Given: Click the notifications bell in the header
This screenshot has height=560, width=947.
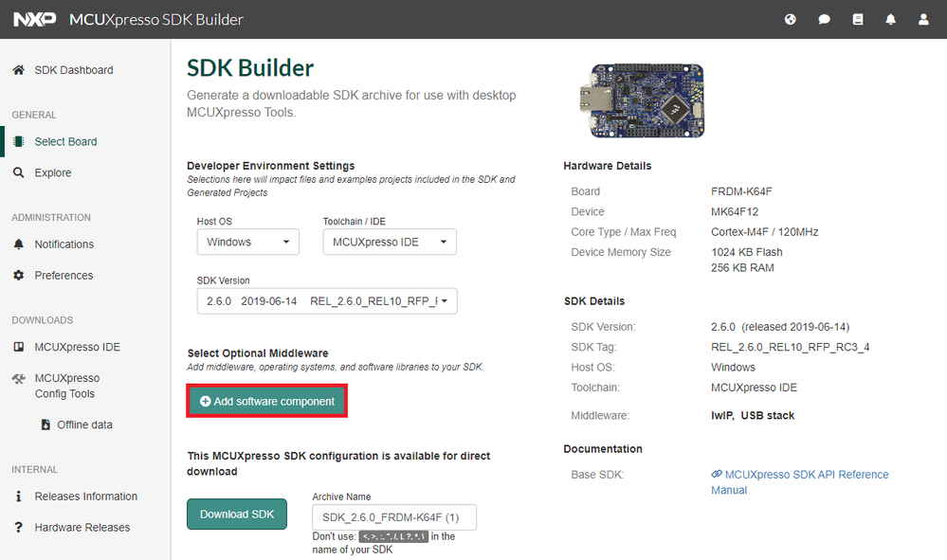Looking at the screenshot, I should [889, 19].
